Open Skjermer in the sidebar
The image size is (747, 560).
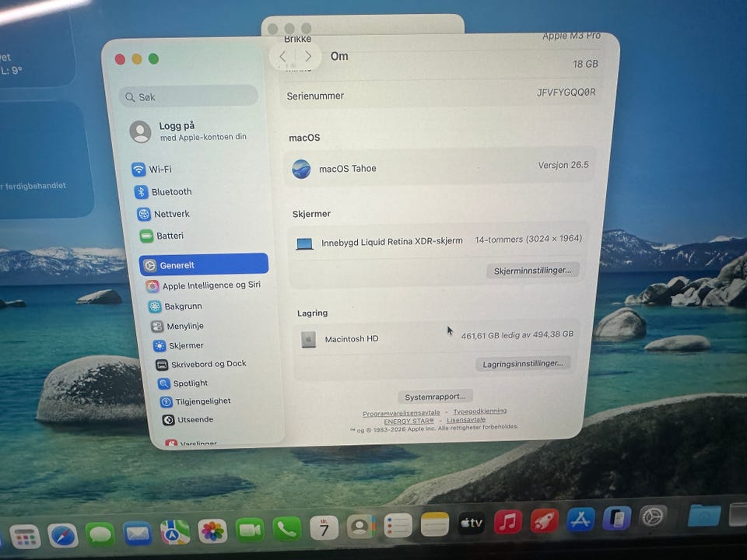coord(179,345)
